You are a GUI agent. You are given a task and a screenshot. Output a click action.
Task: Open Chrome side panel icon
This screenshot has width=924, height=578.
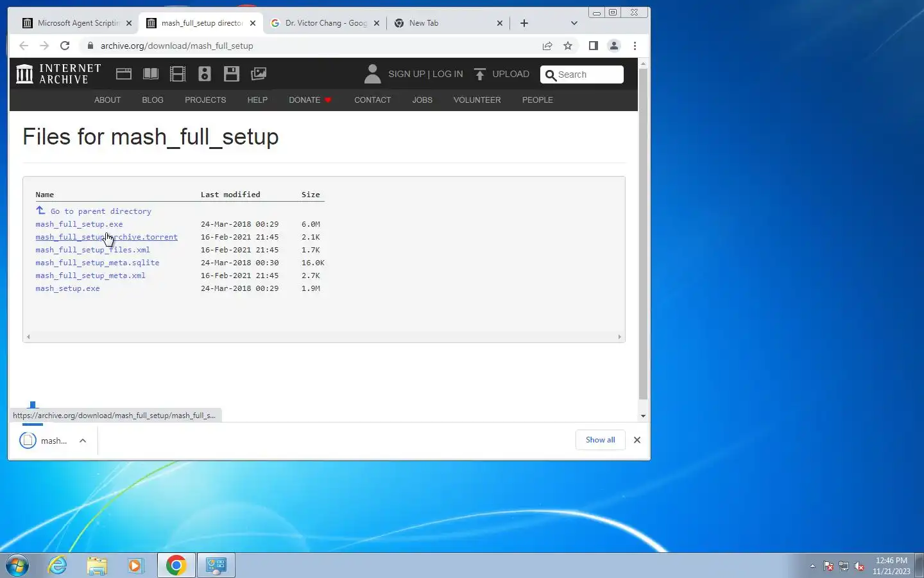(x=594, y=46)
